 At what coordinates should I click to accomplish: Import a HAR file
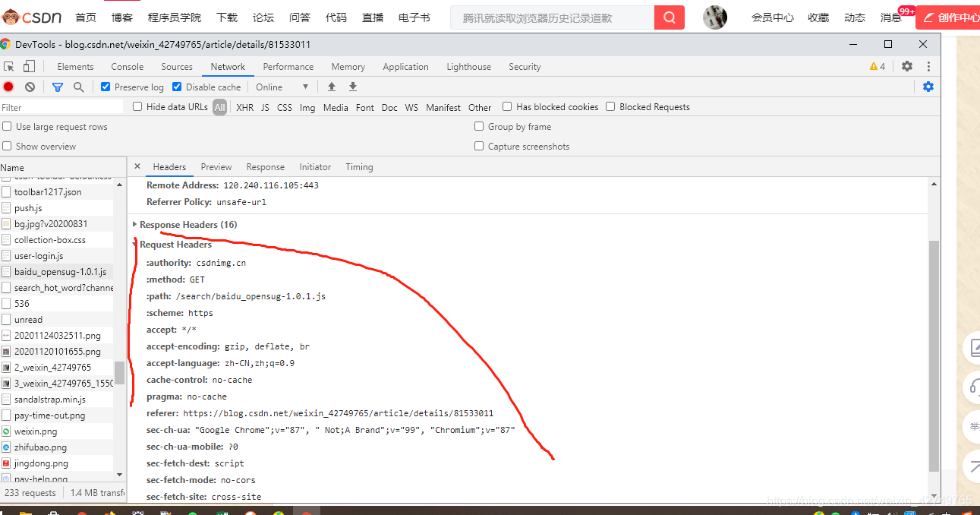(331, 87)
